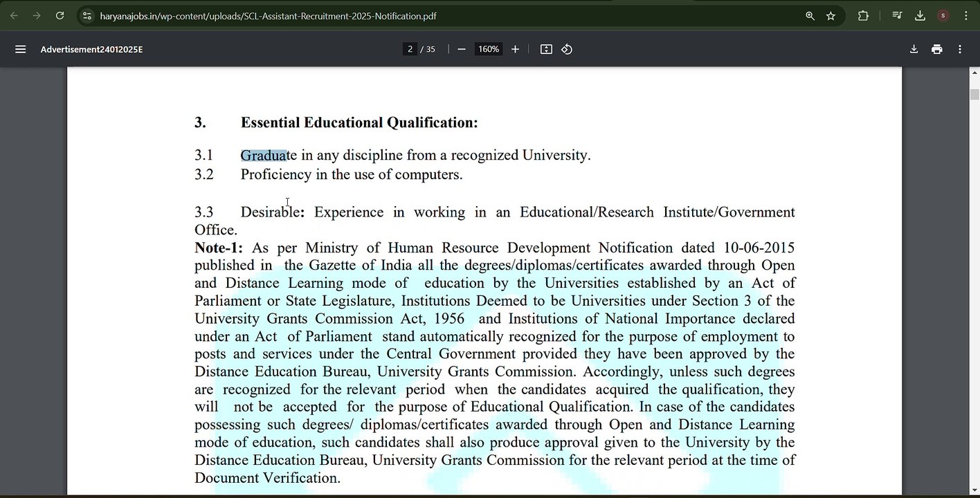
Task: Click 'Educational/Research' in section 3.3
Action: (x=587, y=212)
